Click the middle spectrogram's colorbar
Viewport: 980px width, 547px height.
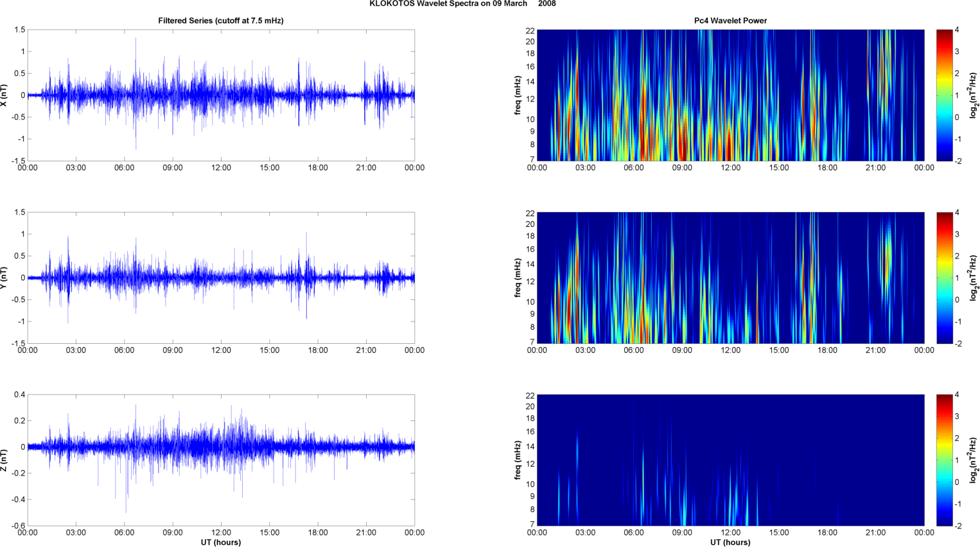944,278
